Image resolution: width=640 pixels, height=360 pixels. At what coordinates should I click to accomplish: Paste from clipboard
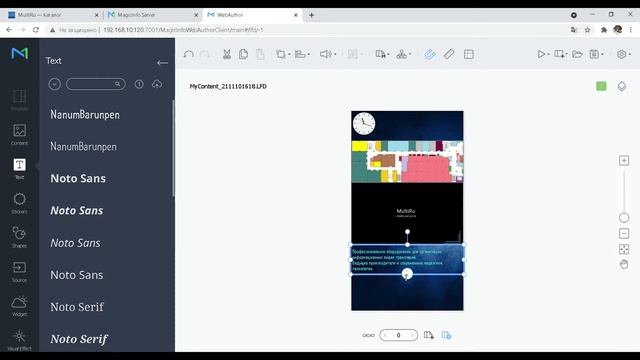pos(260,54)
